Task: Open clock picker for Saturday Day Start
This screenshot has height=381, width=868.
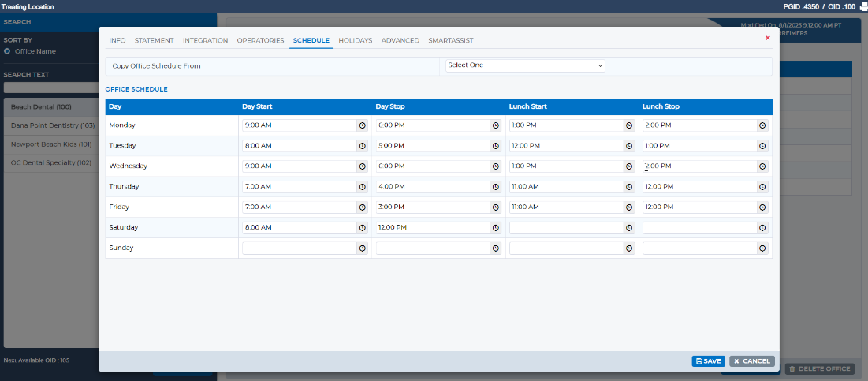Action: 363,228
